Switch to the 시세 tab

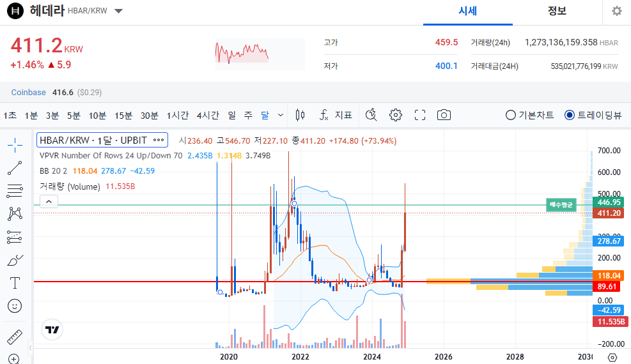(467, 11)
